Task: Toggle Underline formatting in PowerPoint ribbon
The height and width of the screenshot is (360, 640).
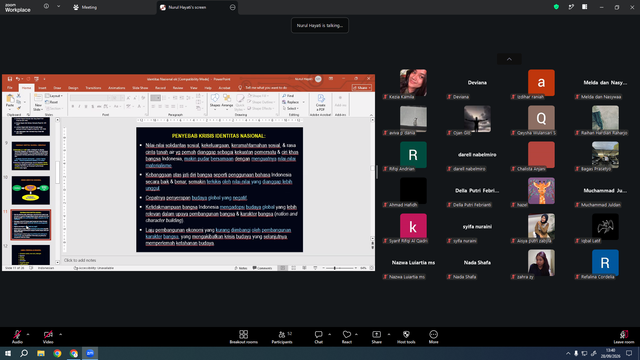Action: 86,106
